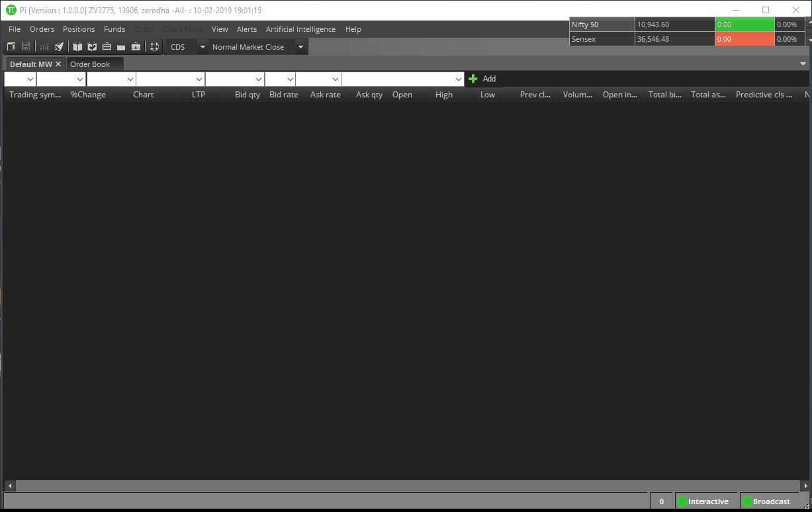
Task: Open the Alerts menu
Action: point(247,29)
